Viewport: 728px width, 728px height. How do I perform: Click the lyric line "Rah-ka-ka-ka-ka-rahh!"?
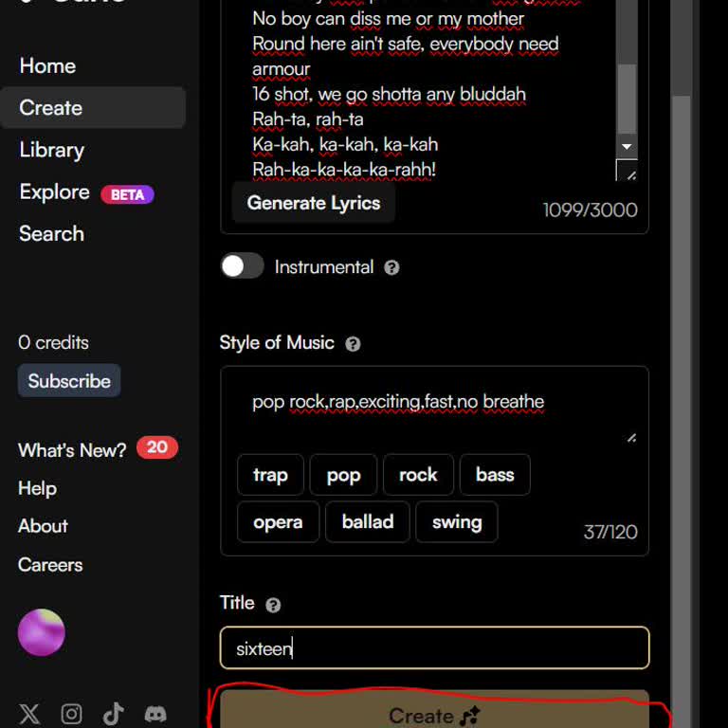click(x=344, y=170)
